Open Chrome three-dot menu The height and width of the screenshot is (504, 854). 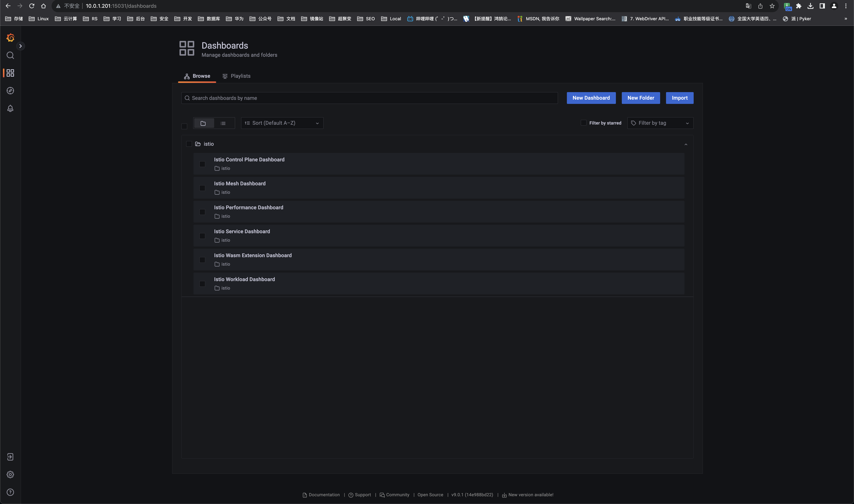(846, 6)
